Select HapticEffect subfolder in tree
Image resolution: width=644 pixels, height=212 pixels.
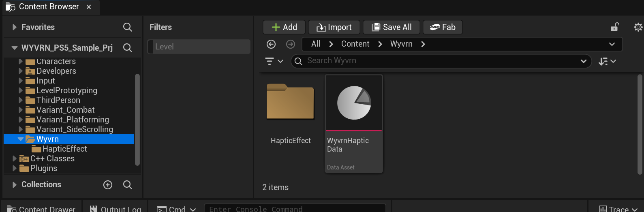(64, 149)
